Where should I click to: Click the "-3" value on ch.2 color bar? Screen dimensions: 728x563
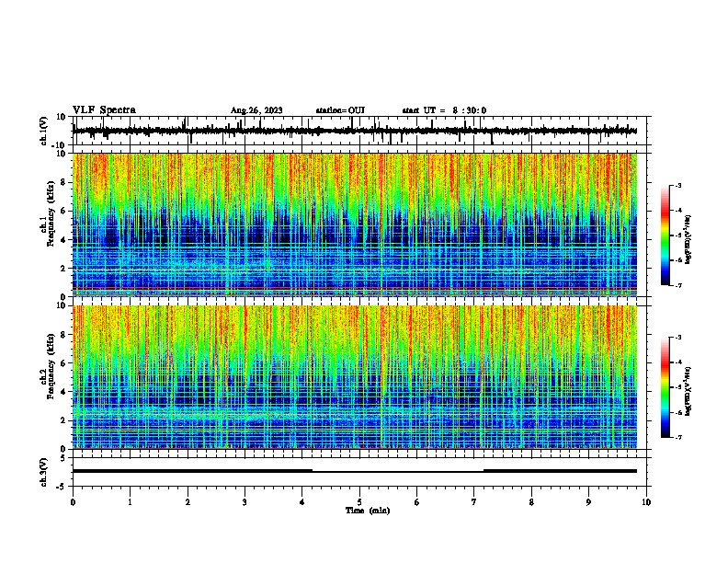[678, 338]
